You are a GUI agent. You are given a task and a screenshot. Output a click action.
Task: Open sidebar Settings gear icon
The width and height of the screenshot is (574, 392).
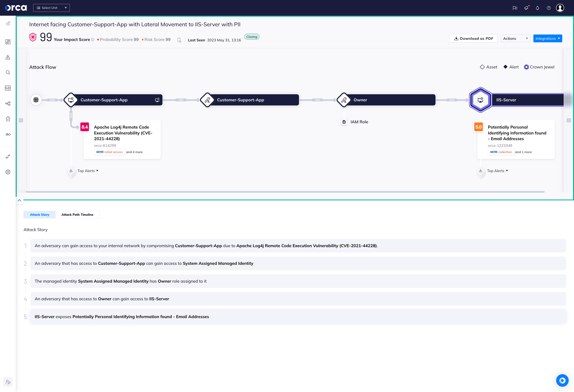click(x=8, y=172)
